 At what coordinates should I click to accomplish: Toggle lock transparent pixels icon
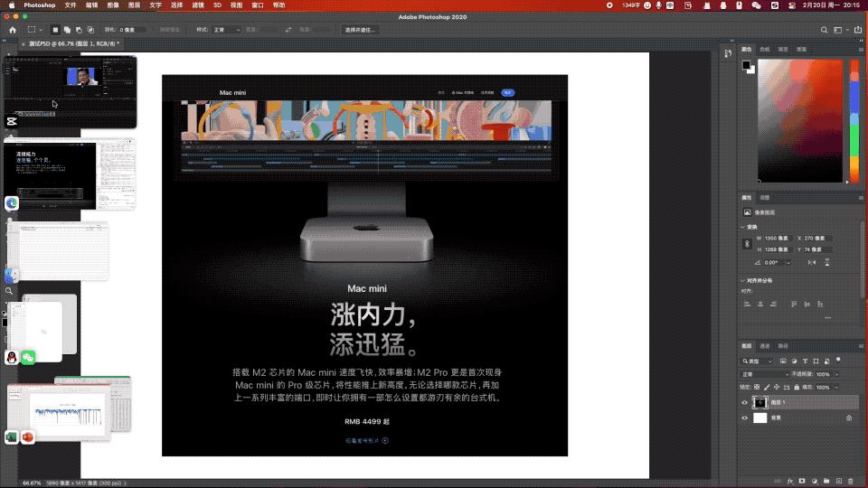(757, 388)
